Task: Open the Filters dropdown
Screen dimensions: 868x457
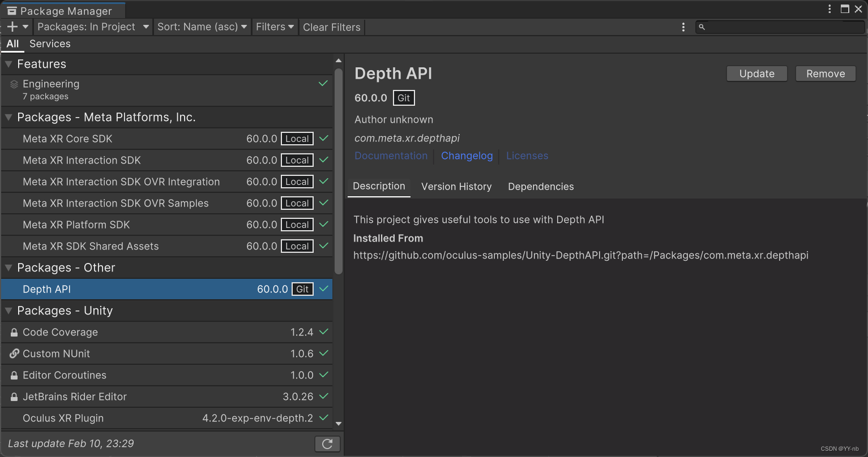Action: tap(275, 27)
